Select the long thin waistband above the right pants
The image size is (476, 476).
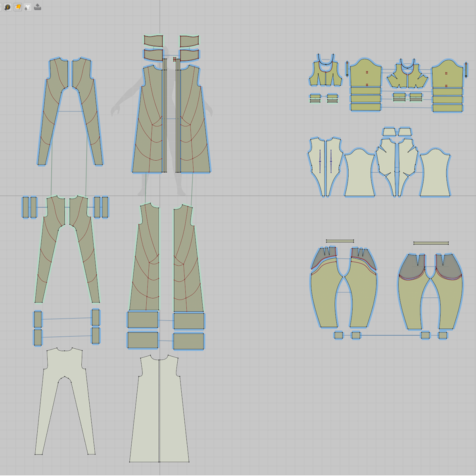coord(431,243)
